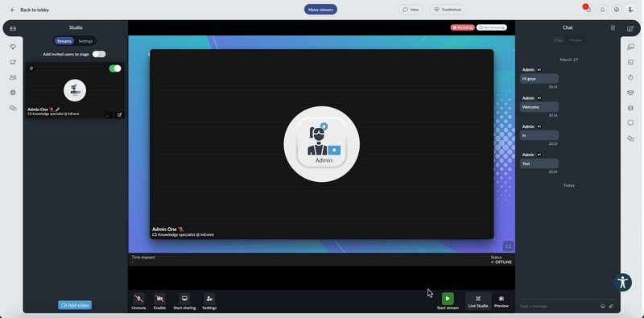
Task: Enable the camera
Action: click(x=159, y=301)
